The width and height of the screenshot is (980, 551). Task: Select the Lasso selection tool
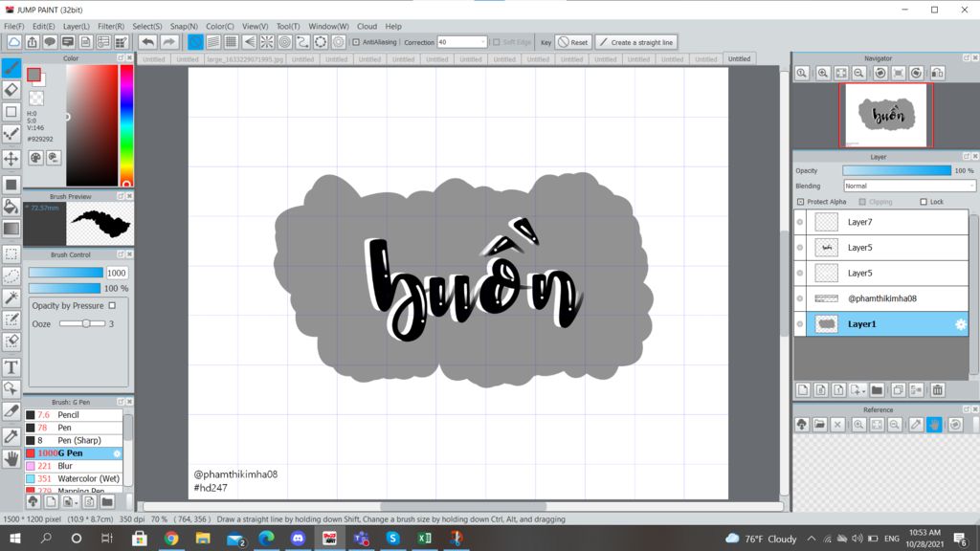[11, 275]
